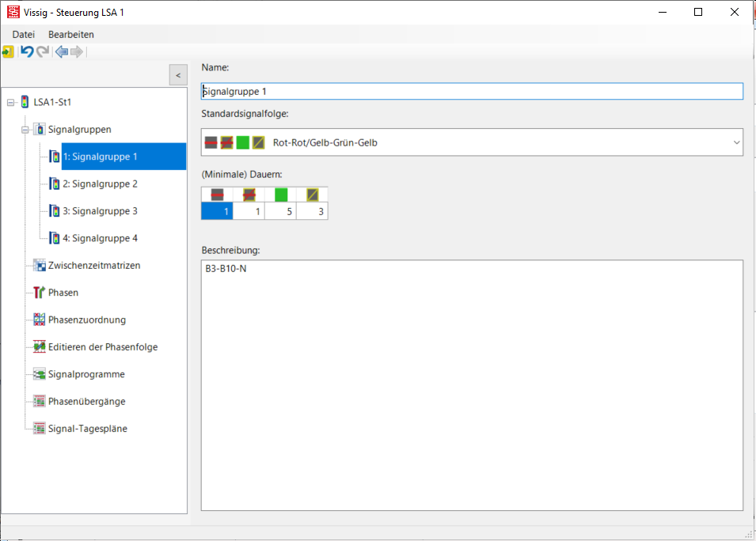Viewport: 756px width, 541px height.
Task: Collapse the Signalgruppen tree node
Action: coord(25,130)
